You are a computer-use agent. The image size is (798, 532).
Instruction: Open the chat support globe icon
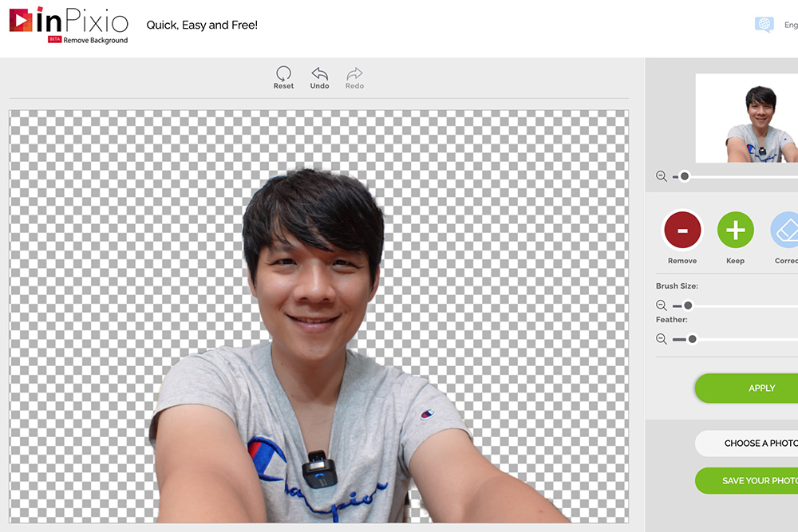tap(764, 25)
